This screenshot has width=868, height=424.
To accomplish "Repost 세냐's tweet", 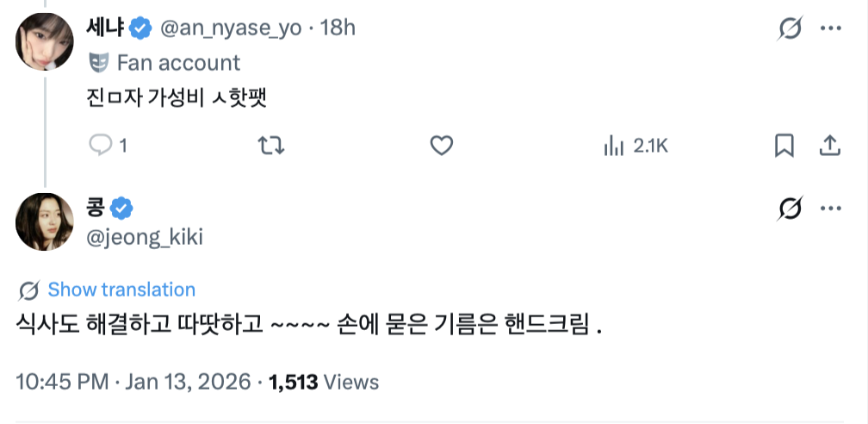I will (271, 146).
